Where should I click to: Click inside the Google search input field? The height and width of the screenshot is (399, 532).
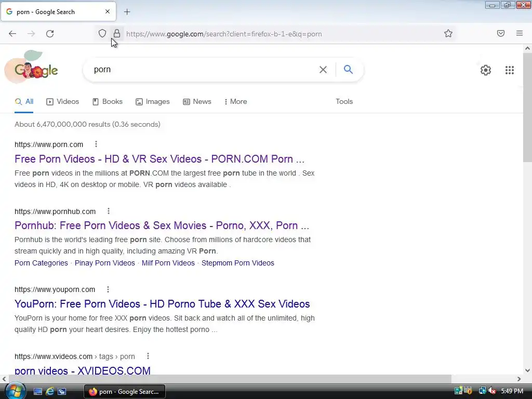pos(204,70)
